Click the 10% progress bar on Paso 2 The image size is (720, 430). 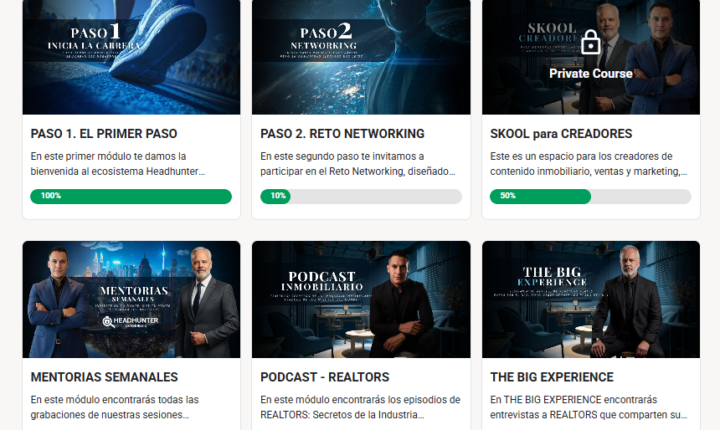point(361,196)
